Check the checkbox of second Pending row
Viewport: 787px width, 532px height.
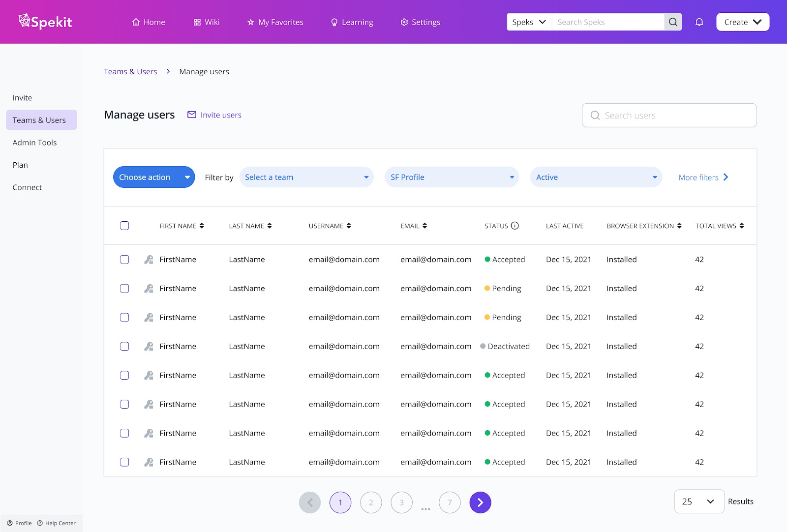pyautogui.click(x=124, y=318)
